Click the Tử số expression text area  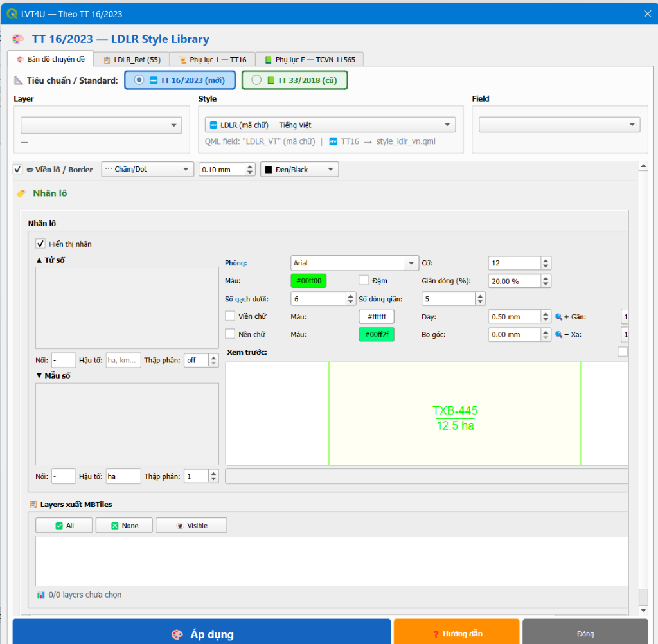tap(127, 308)
